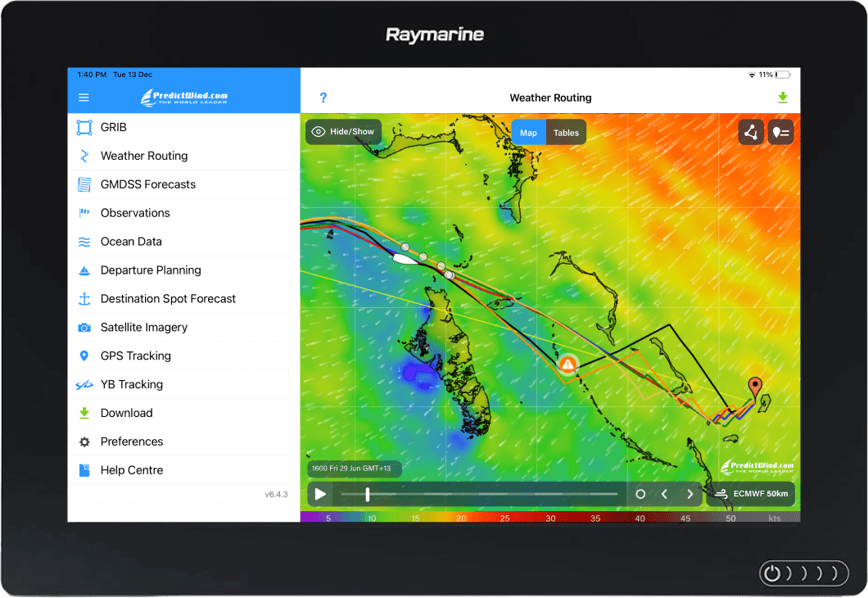This screenshot has width=868, height=598.
Task: Select the Satellite Imagery camera icon
Action: pyautogui.click(x=84, y=327)
